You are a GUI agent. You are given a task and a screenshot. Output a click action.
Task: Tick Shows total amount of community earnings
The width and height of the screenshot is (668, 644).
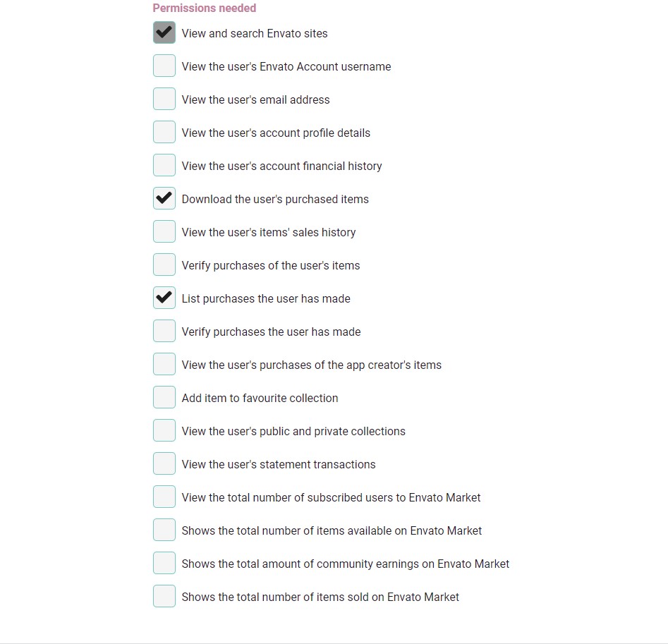(x=164, y=564)
